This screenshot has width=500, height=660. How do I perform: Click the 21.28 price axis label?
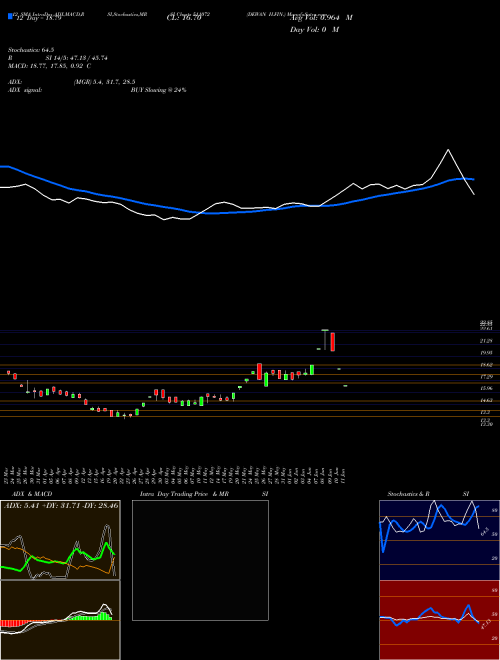(486, 341)
